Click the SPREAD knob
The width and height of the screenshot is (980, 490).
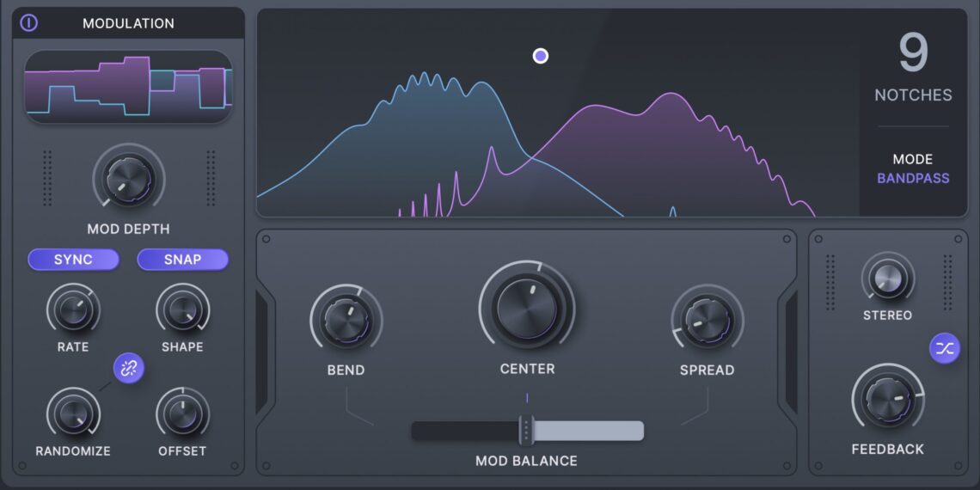coord(707,321)
